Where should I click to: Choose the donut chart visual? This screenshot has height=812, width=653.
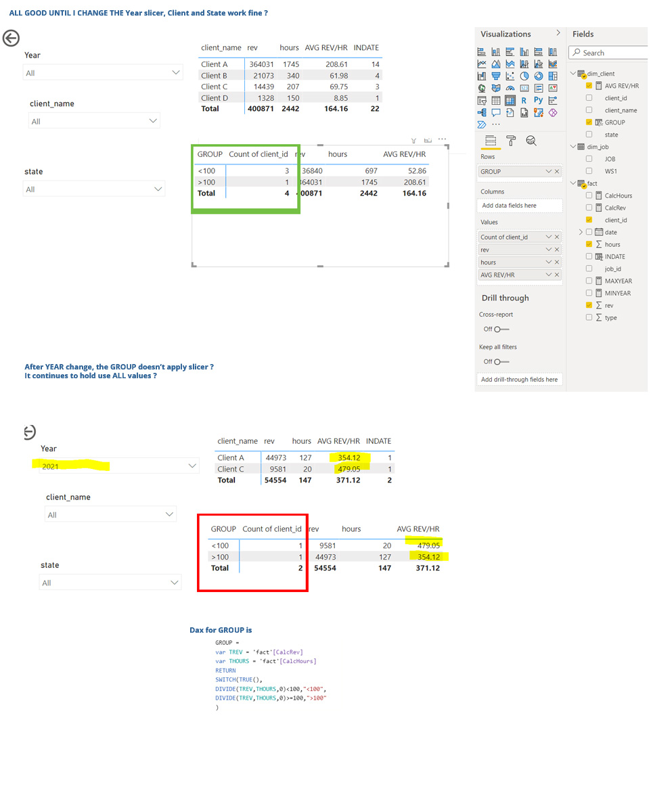(x=539, y=76)
